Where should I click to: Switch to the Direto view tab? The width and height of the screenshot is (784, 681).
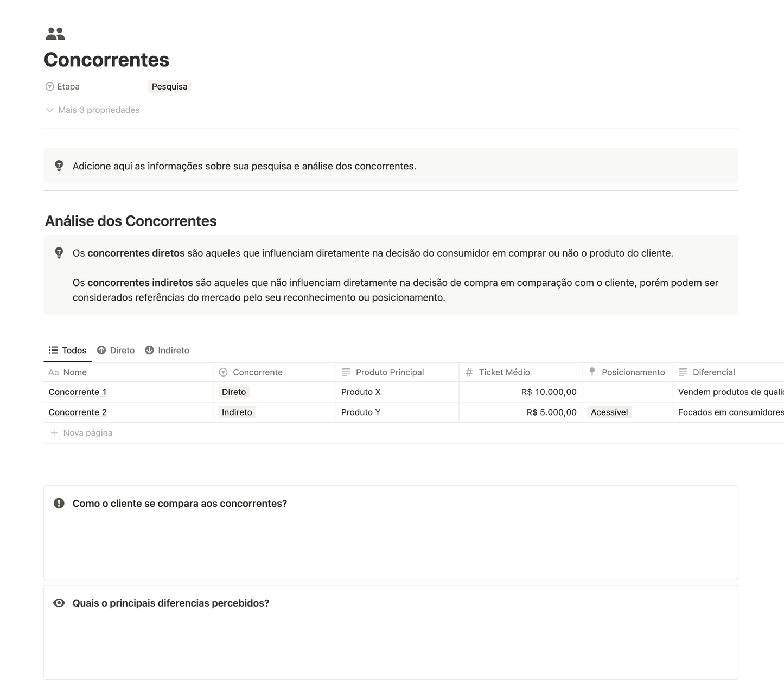[122, 350]
